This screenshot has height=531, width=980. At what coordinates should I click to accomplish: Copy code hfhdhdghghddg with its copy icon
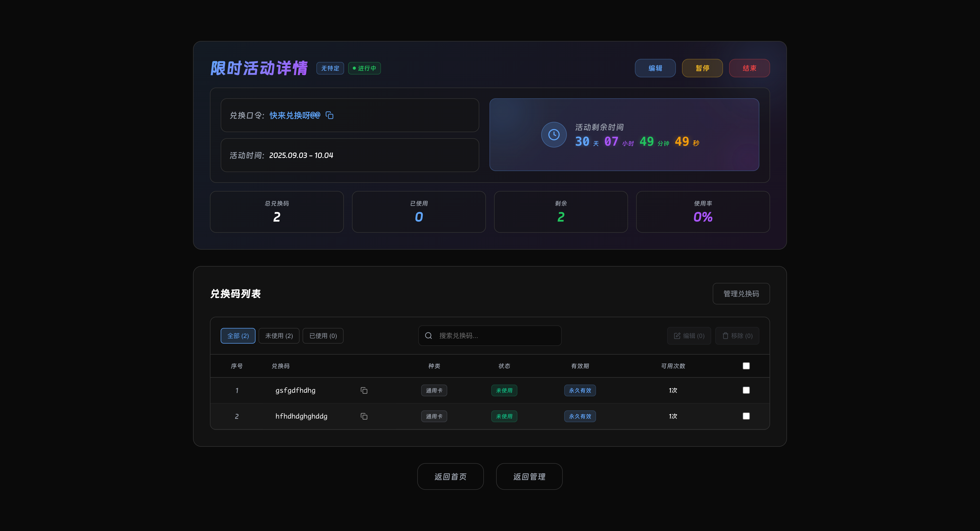coord(364,417)
